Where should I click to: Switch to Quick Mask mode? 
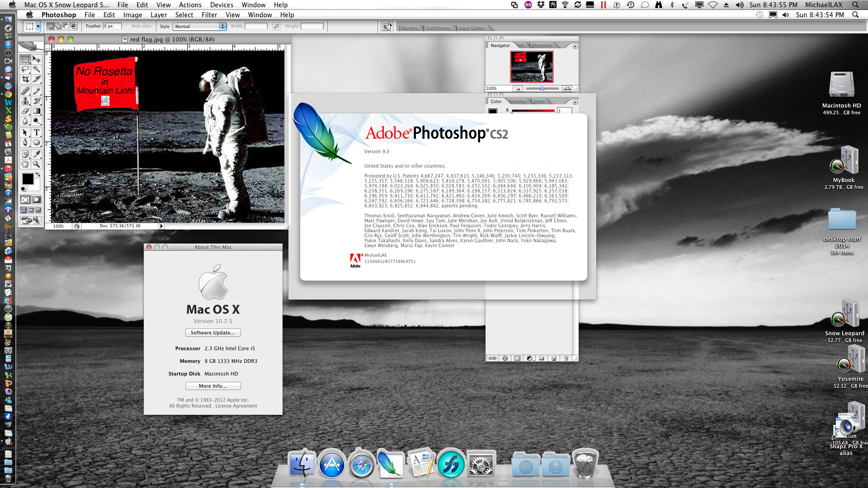click(37, 200)
